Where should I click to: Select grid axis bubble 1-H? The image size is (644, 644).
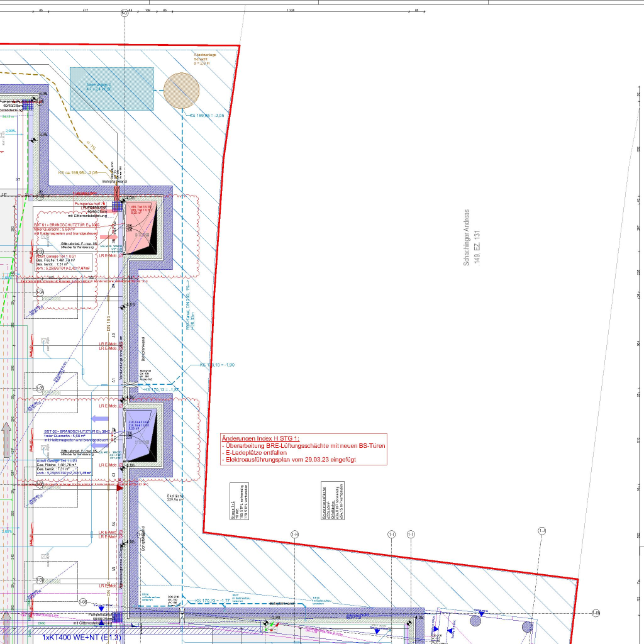tap(294, 535)
